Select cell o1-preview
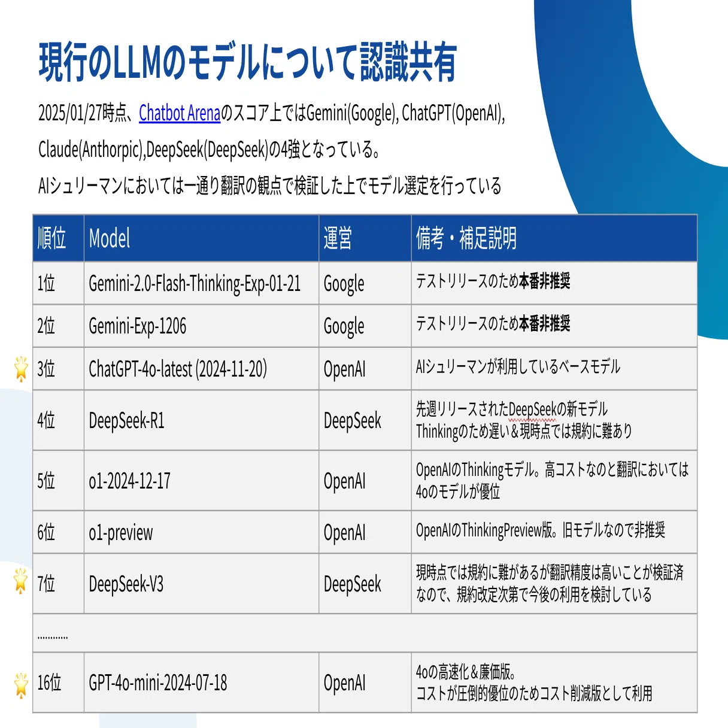 201,532
